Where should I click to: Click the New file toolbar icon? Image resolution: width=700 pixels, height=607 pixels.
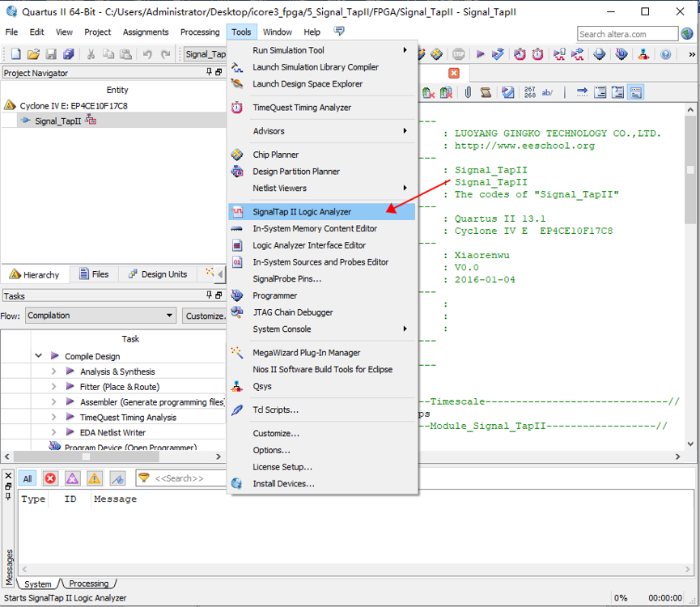coord(15,54)
